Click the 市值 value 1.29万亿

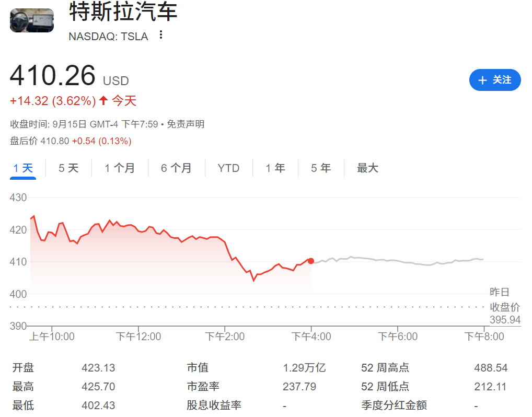(304, 368)
